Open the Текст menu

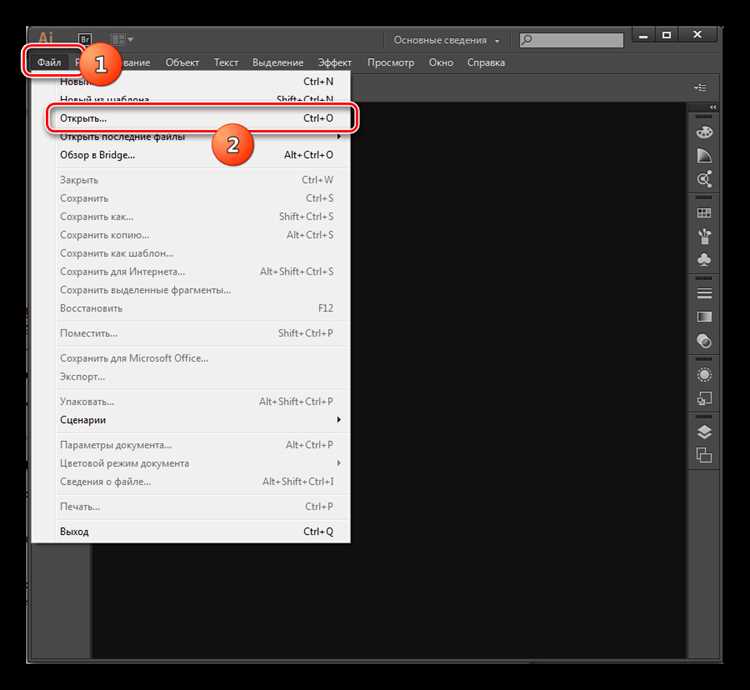(x=226, y=63)
